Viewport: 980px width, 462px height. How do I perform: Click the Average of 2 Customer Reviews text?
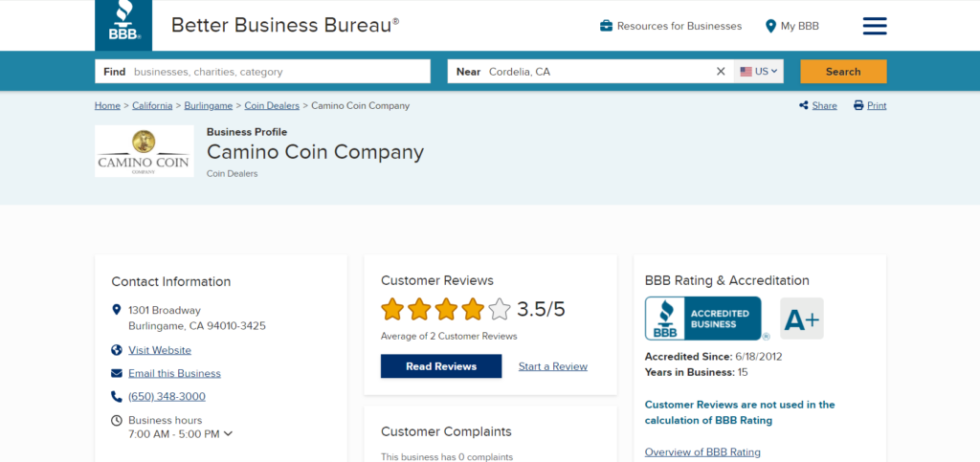pyautogui.click(x=450, y=336)
